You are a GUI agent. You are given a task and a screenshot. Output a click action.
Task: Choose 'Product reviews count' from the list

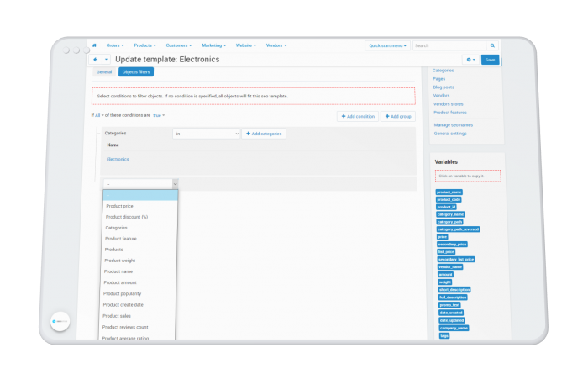tap(125, 327)
